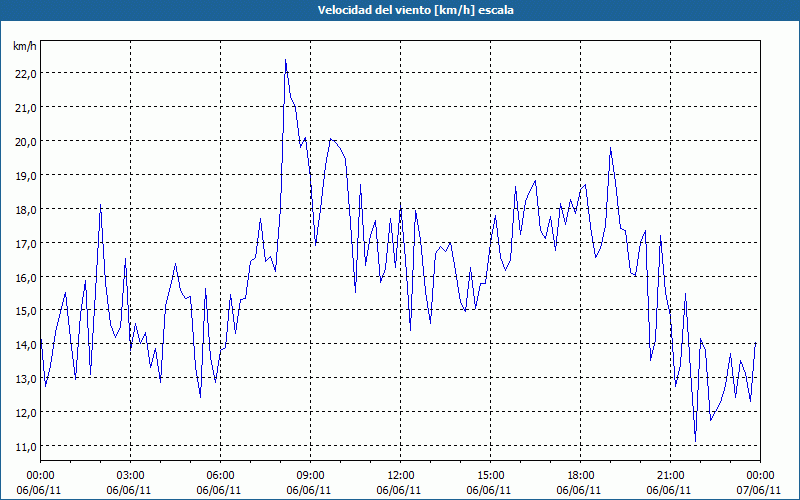This screenshot has height=500, width=800.
Task: Click the wind speed peak above 22 km/h
Action: click(286, 60)
